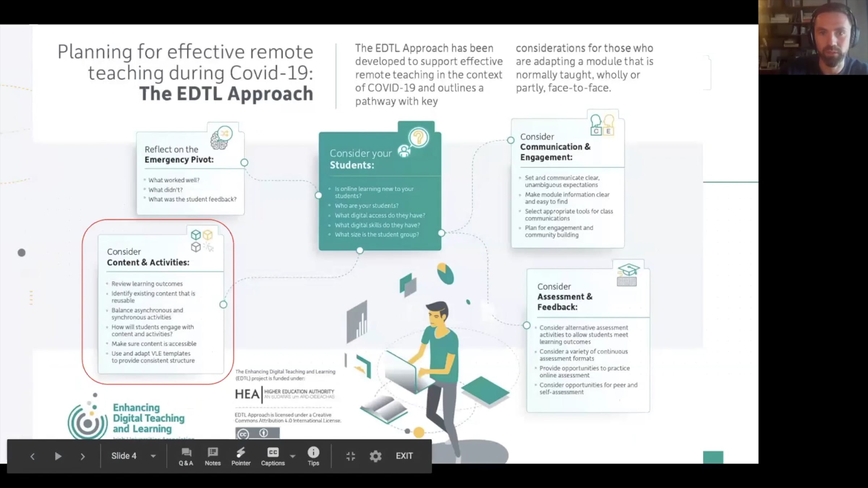The height and width of the screenshot is (488, 868).
Task: Click "Balance asynchronous and synchronous activities"
Action: point(147,314)
